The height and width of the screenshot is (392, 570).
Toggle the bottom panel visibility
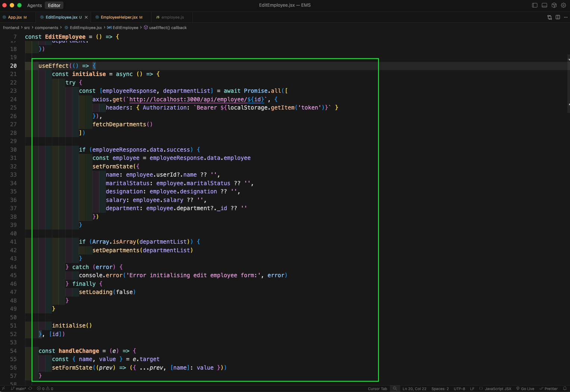point(544,5)
